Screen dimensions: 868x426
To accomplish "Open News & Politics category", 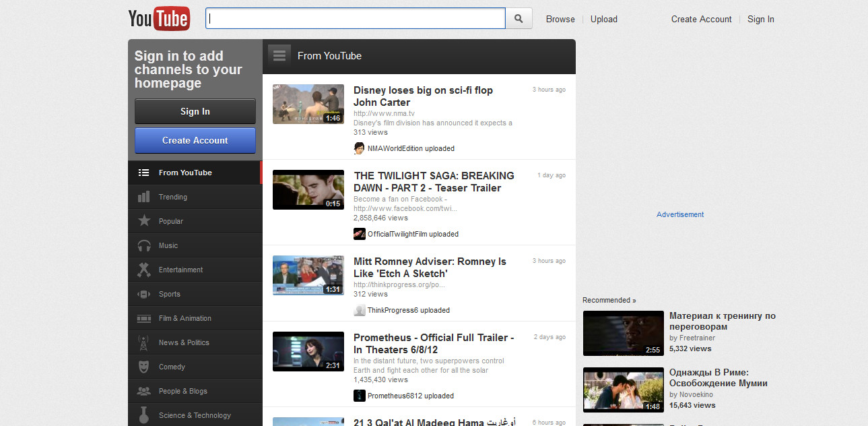I will point(195,342).
